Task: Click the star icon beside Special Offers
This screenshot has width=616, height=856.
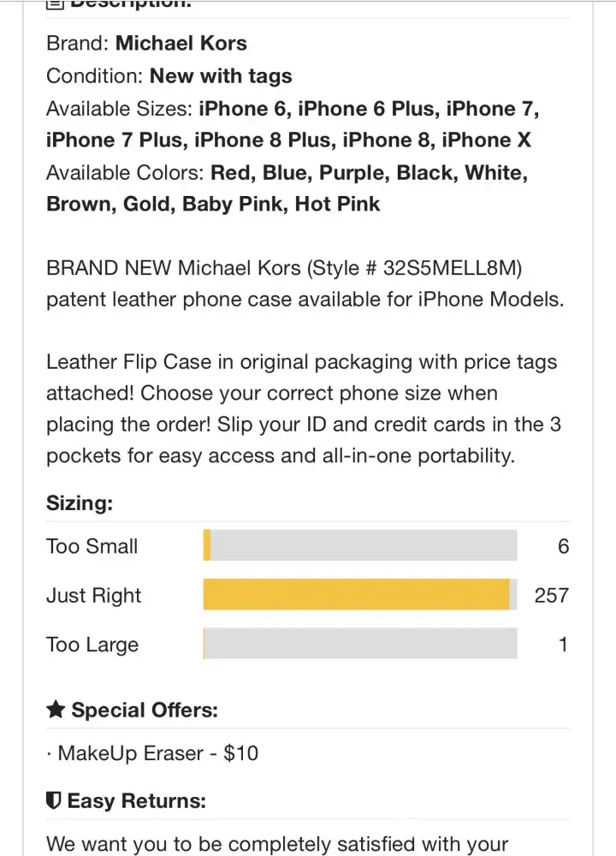Action: [56, 710]
